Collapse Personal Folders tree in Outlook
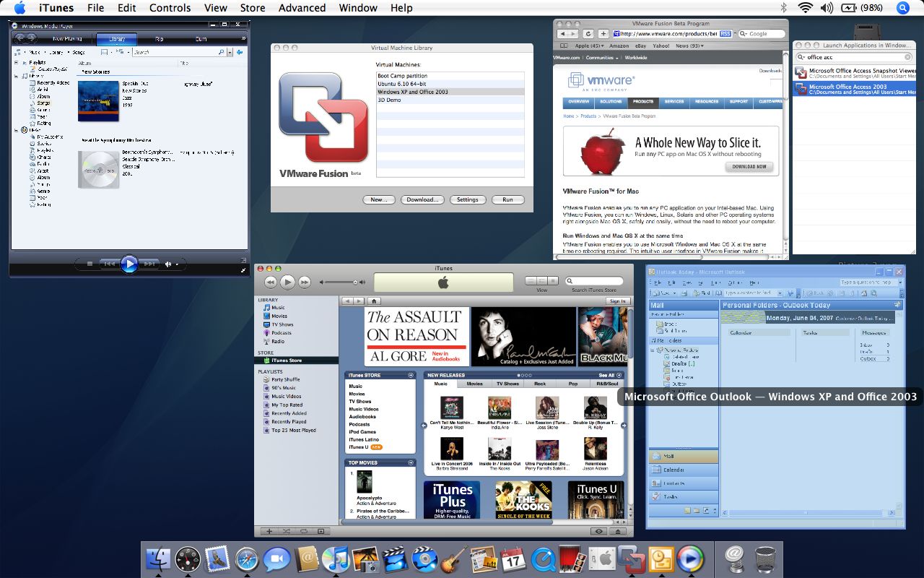Image resolution: width=924 pixels, height=578 pixels. (x=653, y=350)
